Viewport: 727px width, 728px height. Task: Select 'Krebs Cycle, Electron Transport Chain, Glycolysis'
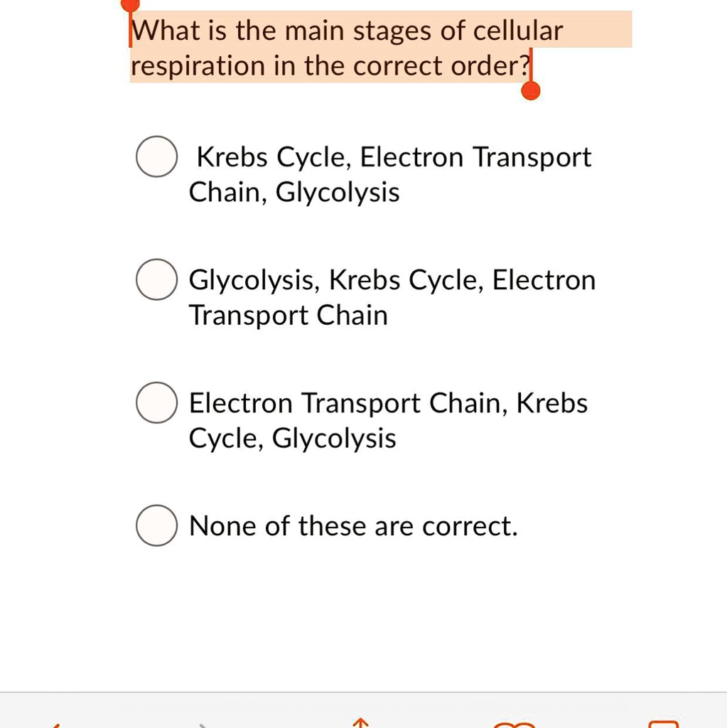point(156,156)
